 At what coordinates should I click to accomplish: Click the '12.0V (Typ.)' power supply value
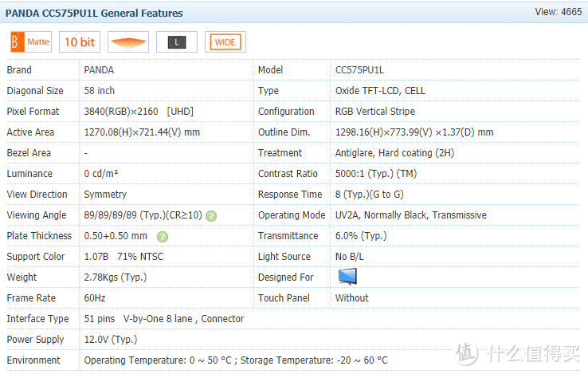tap(111, 340)
